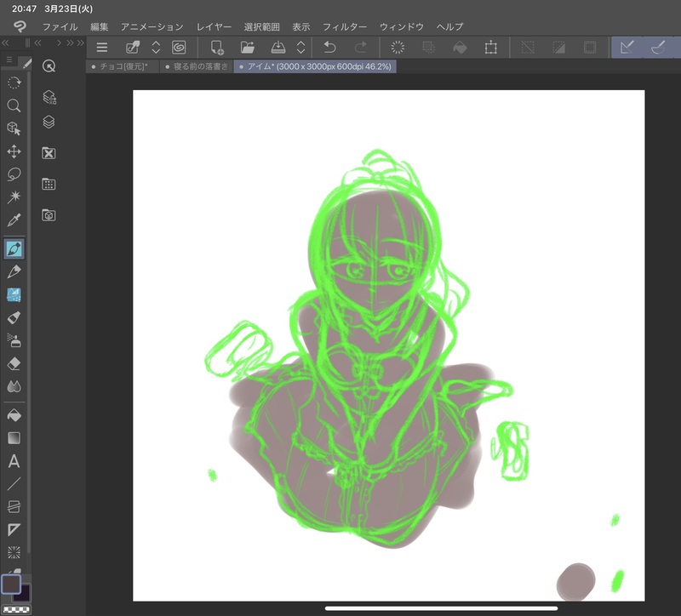The image size is (681, 616).
Task: Activate the scale/rotate transform icon
Action: [x=491, y=48]
